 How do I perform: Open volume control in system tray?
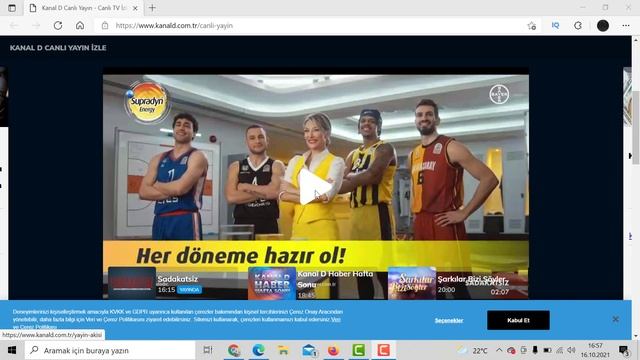(x=571, y=350)
